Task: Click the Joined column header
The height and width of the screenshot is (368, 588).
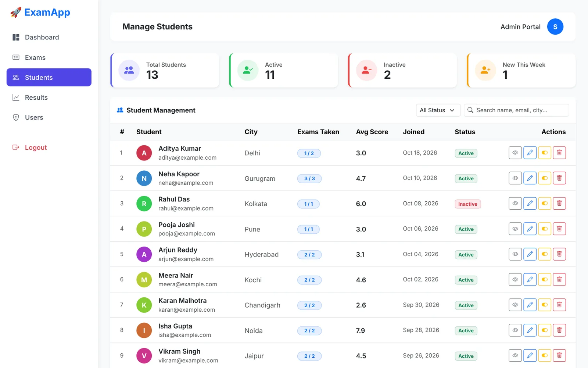Action: point(413,132)
